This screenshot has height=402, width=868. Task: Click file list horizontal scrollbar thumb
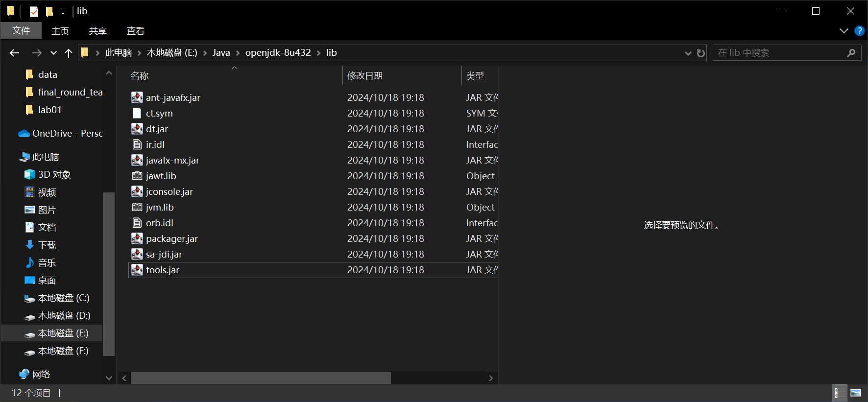click(261, 378)
